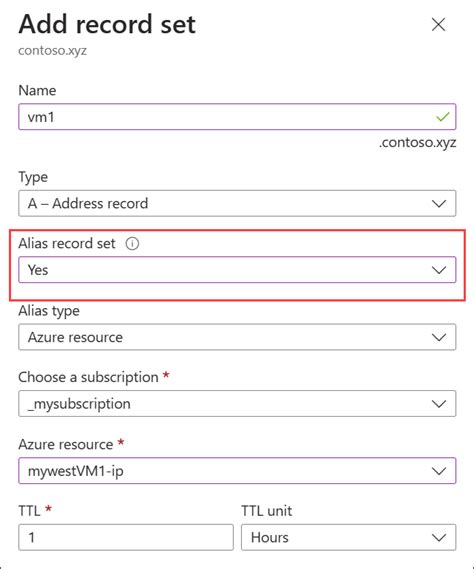Open Alias record set dropdown showing Yes
The height and width of the screenshot is (569, 474).
pyautogui.click(x=237, y=270)
